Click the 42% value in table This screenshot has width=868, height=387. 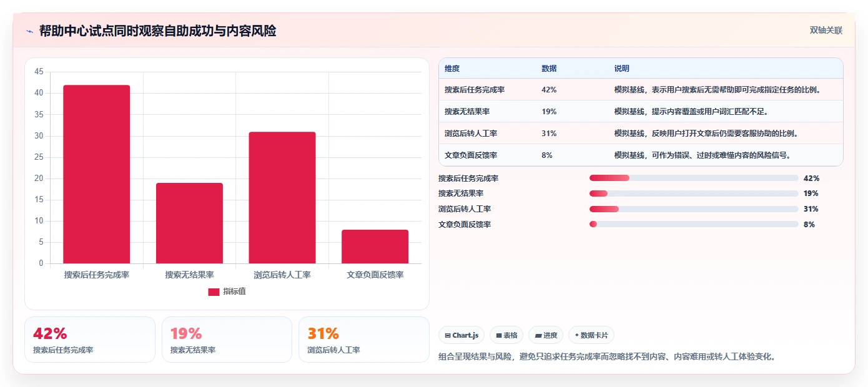tap(550, 90)
